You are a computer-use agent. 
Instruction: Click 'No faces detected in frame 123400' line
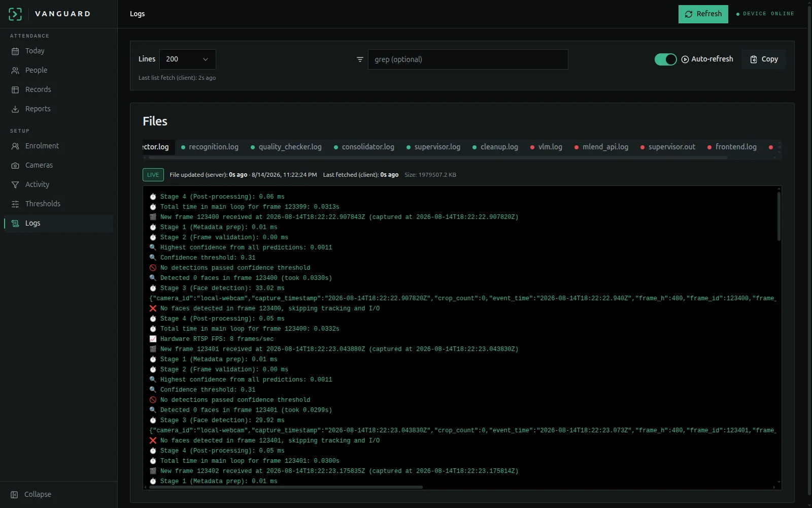point(264,308)
